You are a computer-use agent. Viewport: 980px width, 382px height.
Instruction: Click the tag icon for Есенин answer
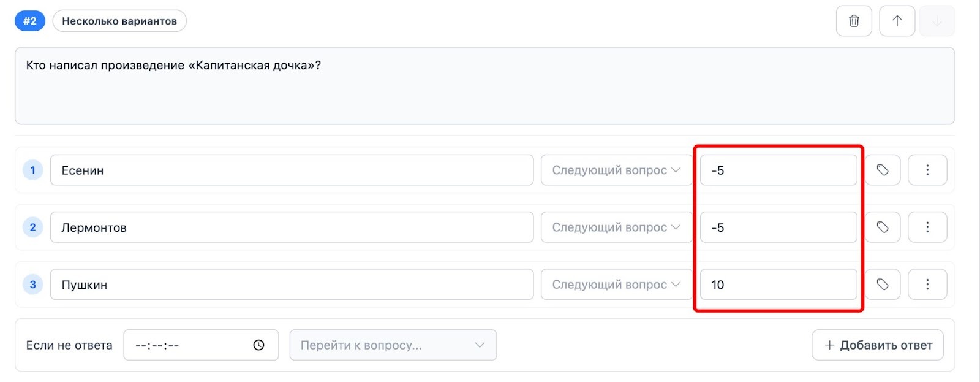point(882,170)
